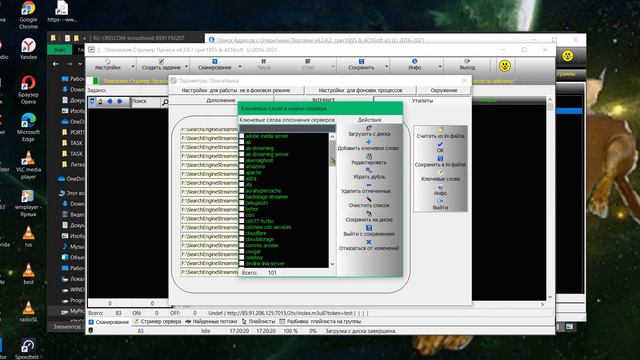The image size is (640, 360).
Task: Open the dropdown arrow beside Создать задание
Action: [x=187, y=66]
